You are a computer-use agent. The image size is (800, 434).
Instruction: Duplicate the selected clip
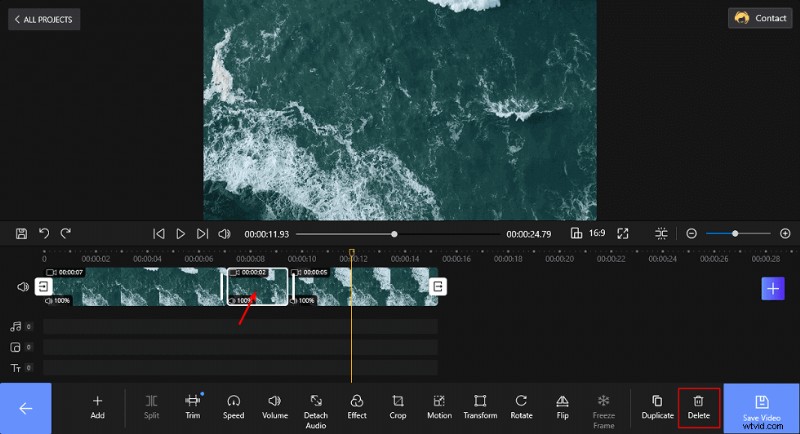coord(658,407)
